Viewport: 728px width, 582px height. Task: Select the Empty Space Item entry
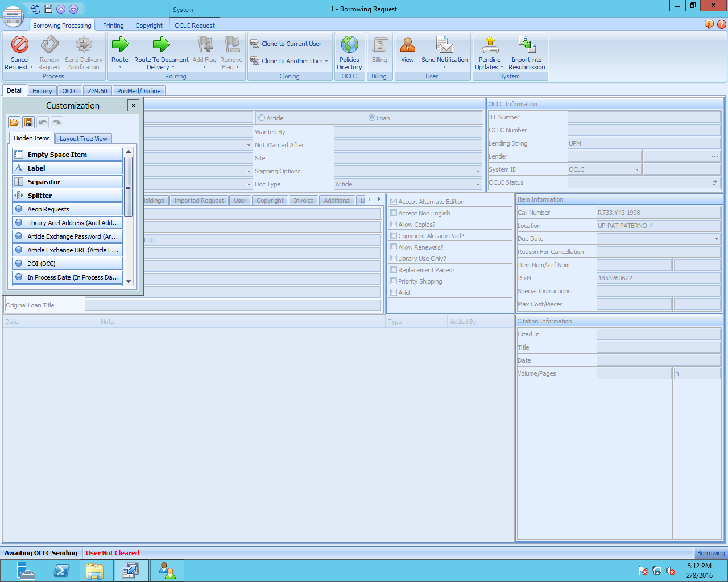pos(67,155)
